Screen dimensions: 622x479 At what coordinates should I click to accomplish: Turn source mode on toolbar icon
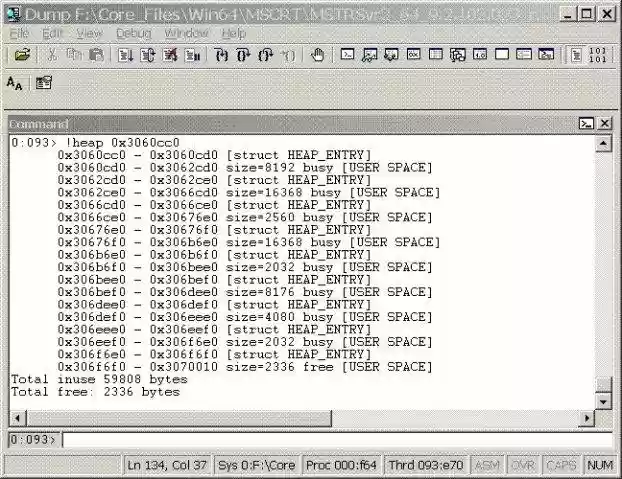pyautogui.click(x=576, y=55)
